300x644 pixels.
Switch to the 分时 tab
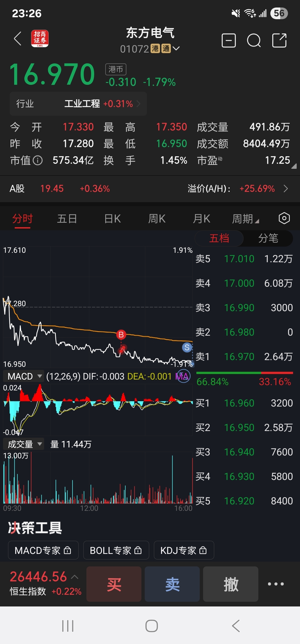point(22,219)
